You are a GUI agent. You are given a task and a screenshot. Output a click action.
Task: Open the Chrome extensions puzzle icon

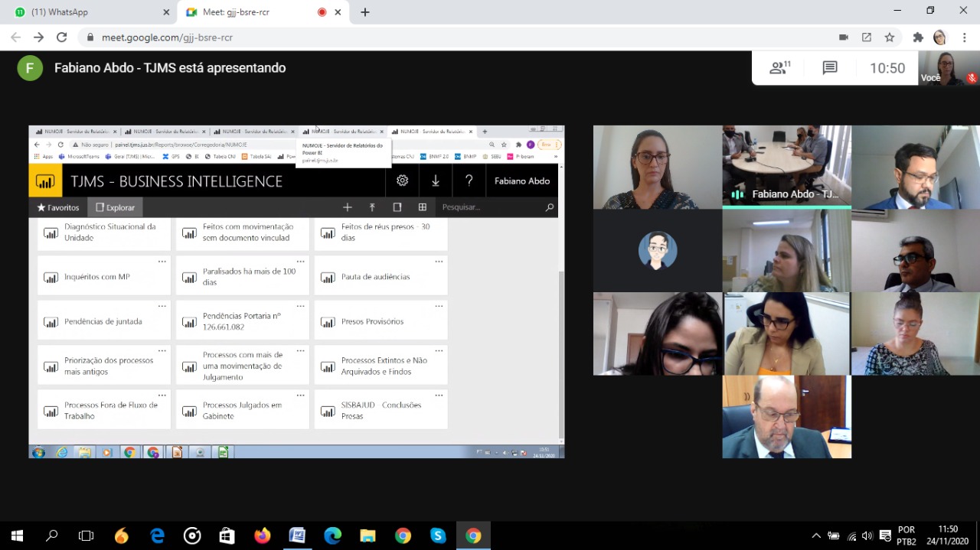918,37
